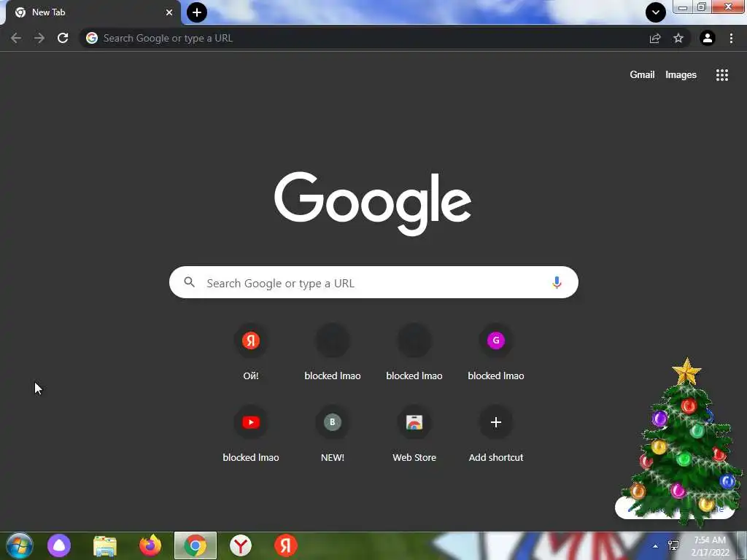Viewport: 747px width, 560px height.
Task: Open the blocked lmao YouTube shortcut
Action: point(251,435)
